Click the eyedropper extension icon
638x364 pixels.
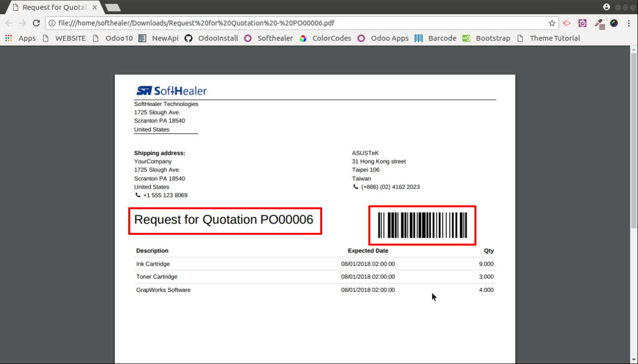pos(598,23)
